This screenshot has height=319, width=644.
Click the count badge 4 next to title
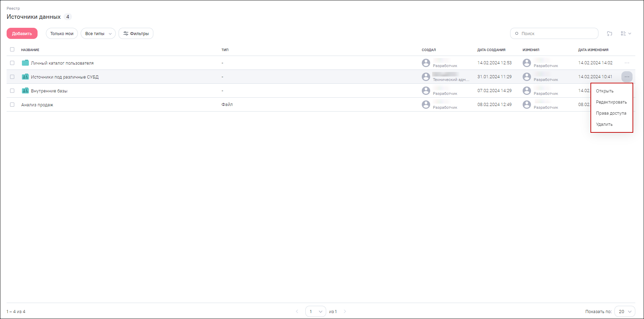68,17
